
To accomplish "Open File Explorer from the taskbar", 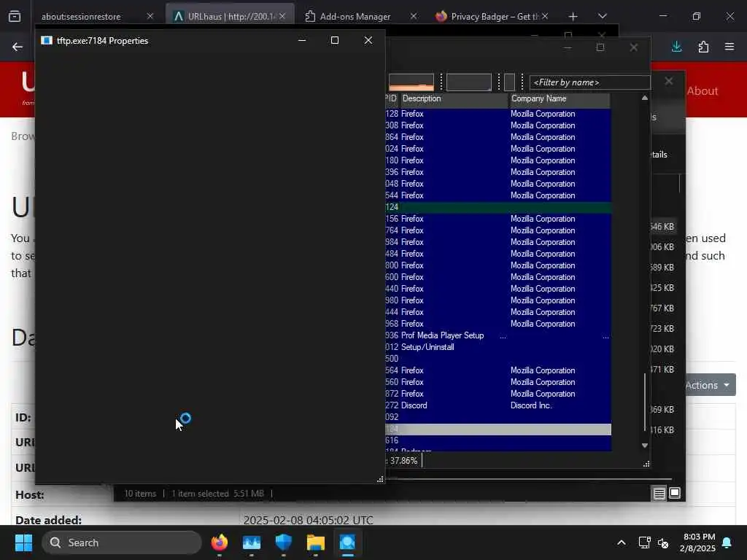I will pos(315,542).
